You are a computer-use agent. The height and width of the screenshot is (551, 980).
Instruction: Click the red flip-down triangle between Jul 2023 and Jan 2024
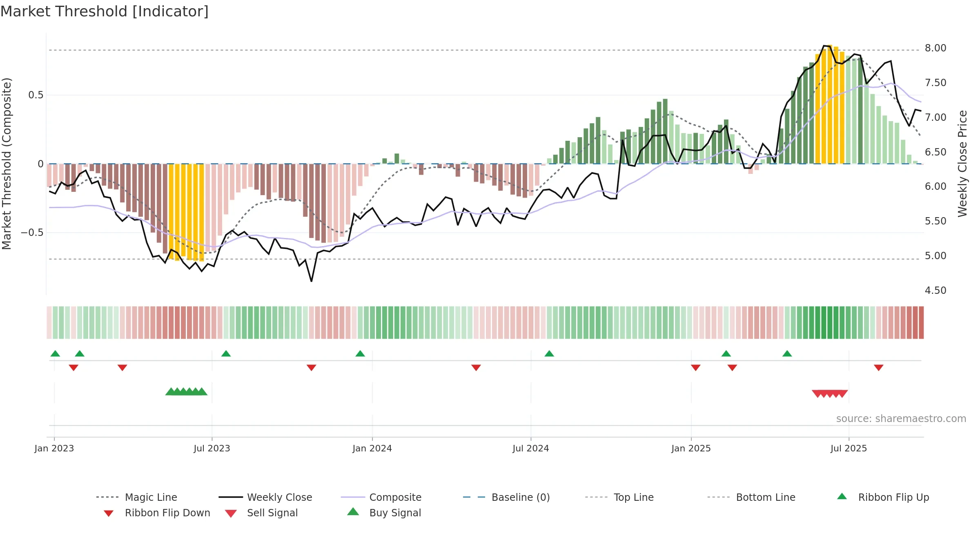[x=312, y=368]
